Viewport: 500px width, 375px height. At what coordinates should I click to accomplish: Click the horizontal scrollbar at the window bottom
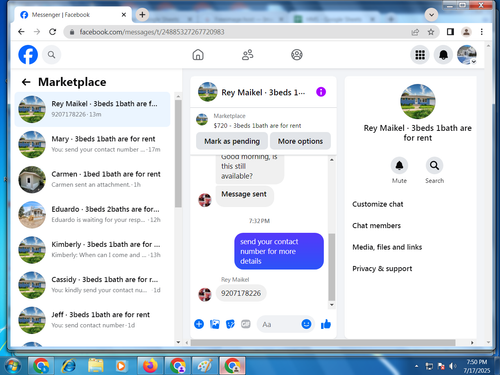tap(323, 343)
